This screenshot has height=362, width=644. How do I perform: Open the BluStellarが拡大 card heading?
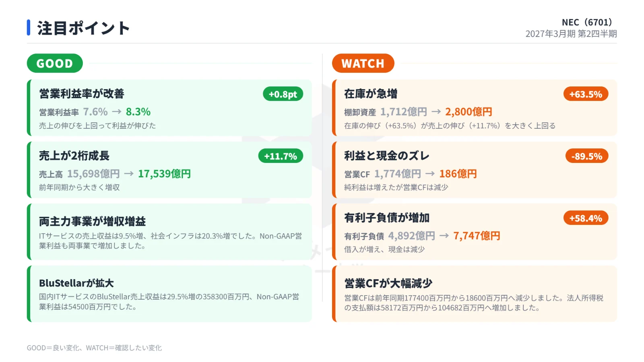click(76, 283)
